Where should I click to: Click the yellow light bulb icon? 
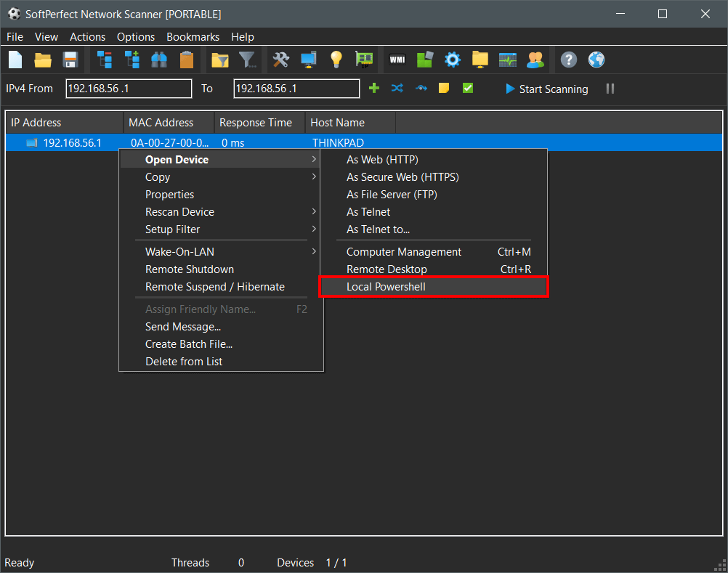point(336,60)
